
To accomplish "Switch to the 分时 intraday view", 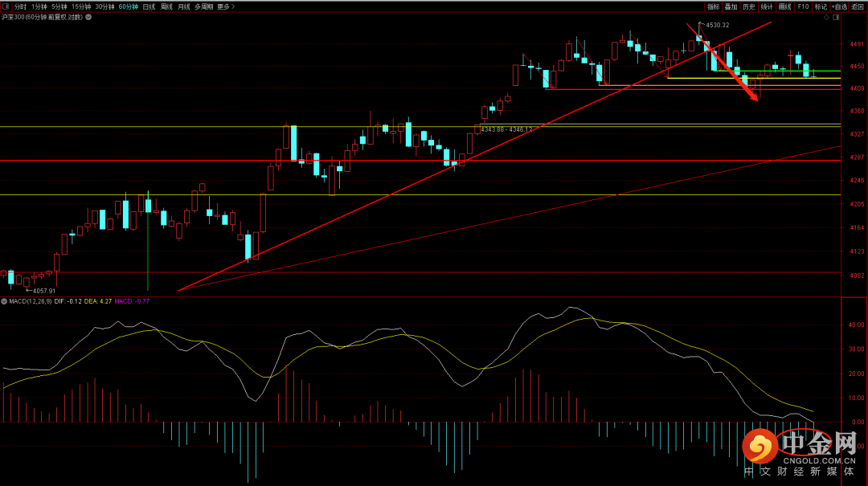I will 20,6.
